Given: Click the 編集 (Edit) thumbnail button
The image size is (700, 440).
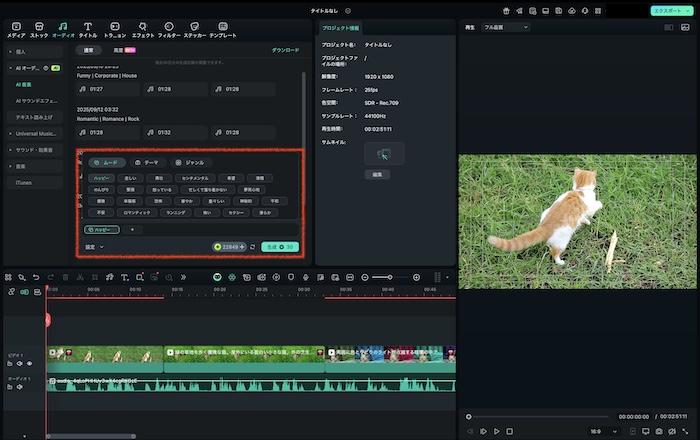Looking at the screenshot, I should tap(378, 173).
